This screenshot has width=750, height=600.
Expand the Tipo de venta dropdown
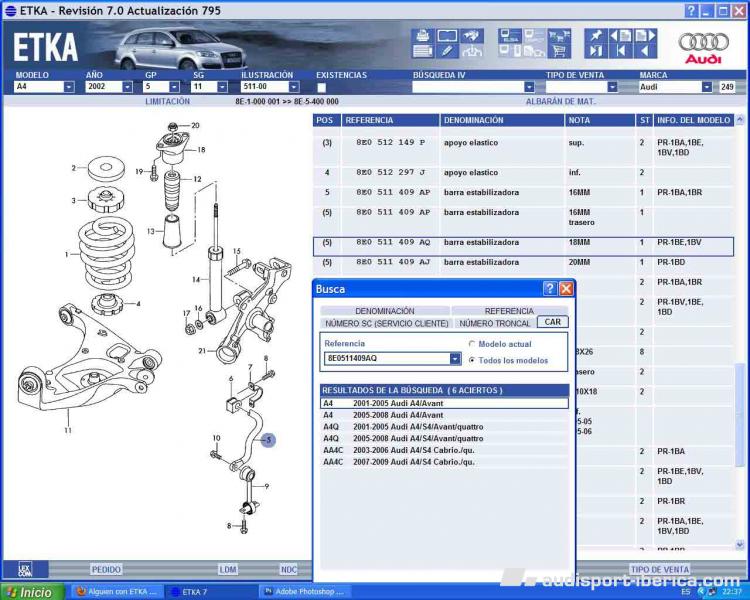(x=612, y=87)
